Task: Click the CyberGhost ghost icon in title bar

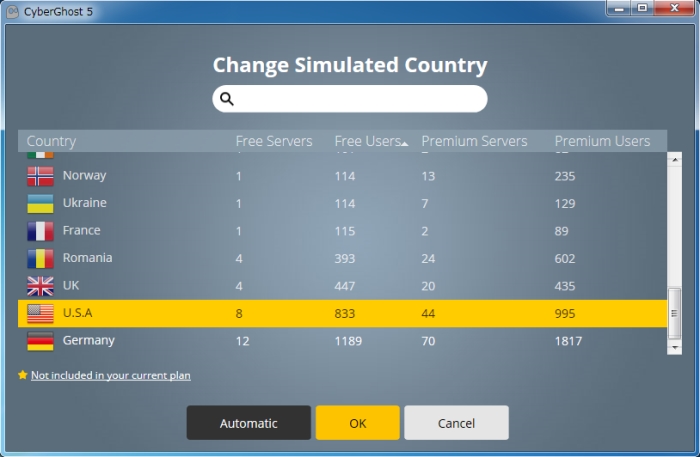Action: coord(12,12)
